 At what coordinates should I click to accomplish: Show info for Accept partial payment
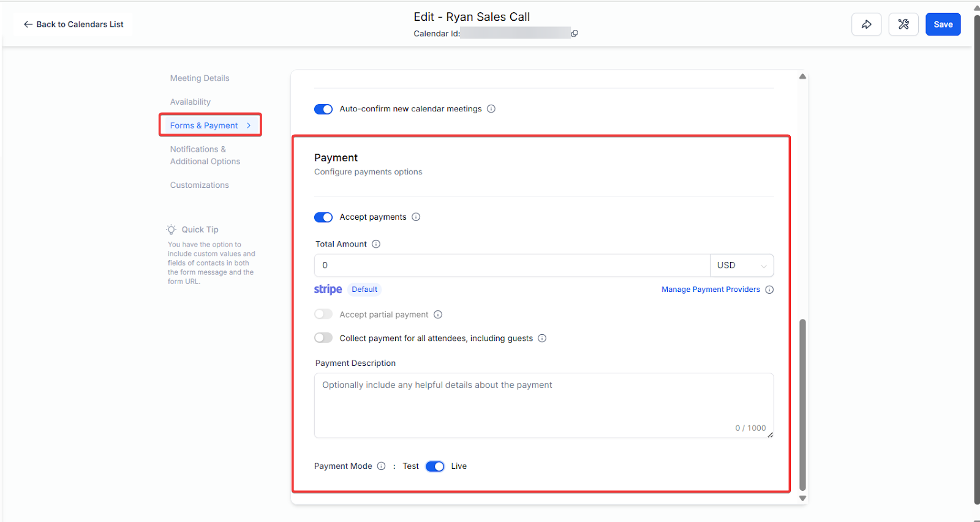[438, 315]
